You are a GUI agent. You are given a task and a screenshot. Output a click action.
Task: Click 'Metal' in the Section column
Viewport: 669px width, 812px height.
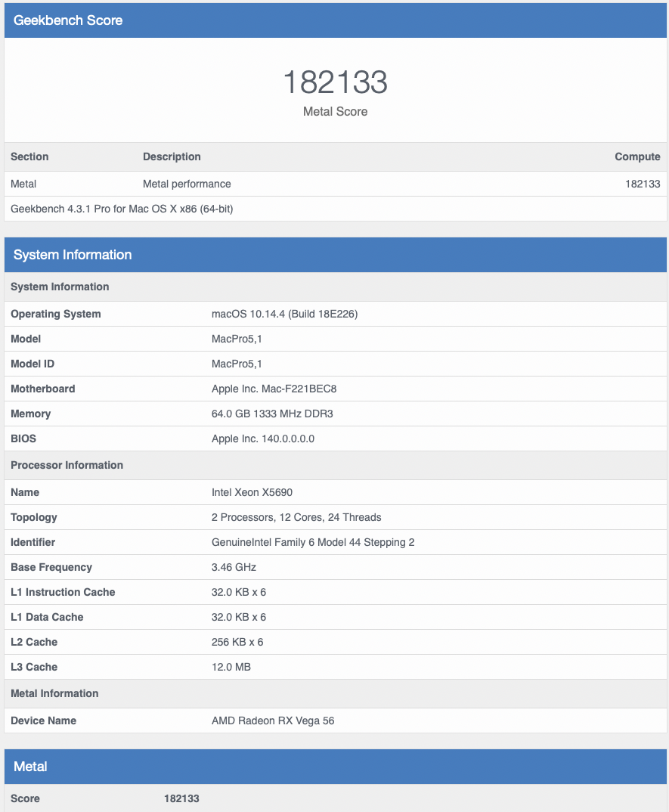tap(23, 184)
